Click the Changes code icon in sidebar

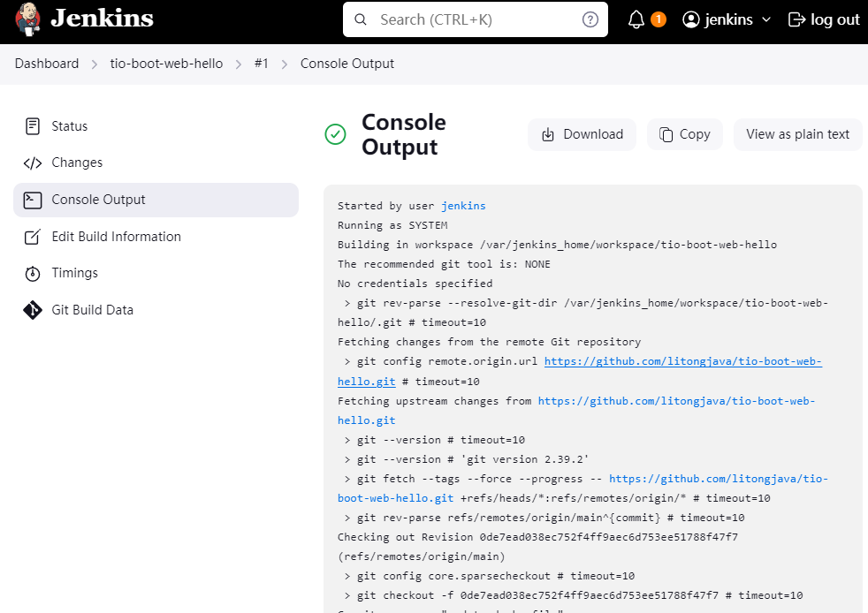point(33,163)
